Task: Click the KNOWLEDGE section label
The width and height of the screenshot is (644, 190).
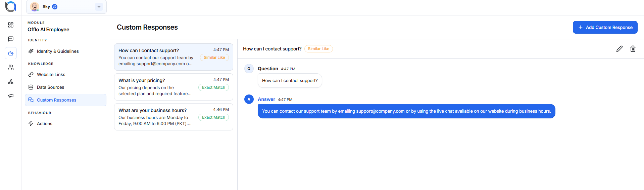Action: pyautogui.click(x=41, y=64)
